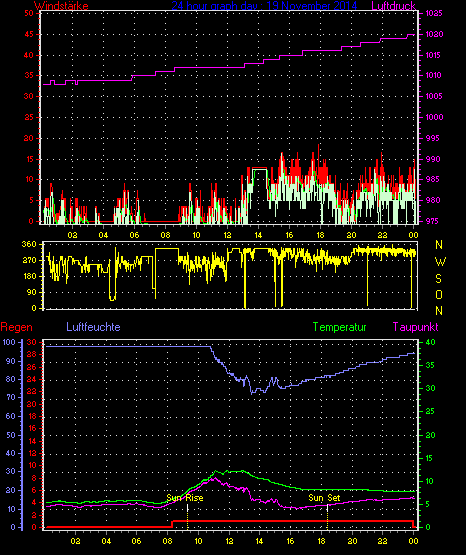466x555 pixels.
Task: Click the 980 pressure axis value
Action: click(433, 200)
